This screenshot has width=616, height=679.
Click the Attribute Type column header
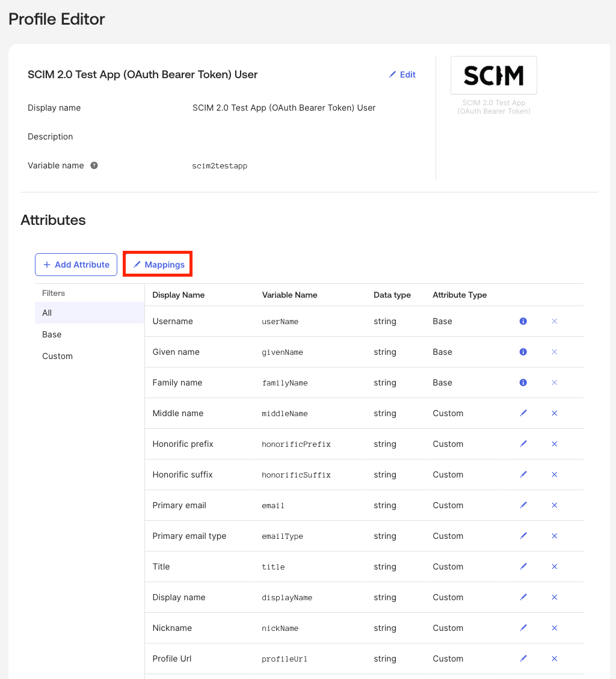460,295
